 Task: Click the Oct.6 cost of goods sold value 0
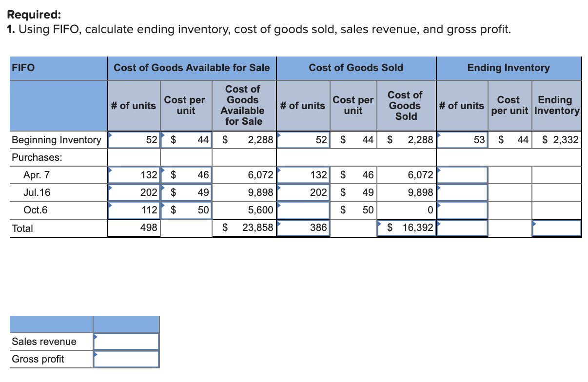pyautogui.click(x=430, y=210)
